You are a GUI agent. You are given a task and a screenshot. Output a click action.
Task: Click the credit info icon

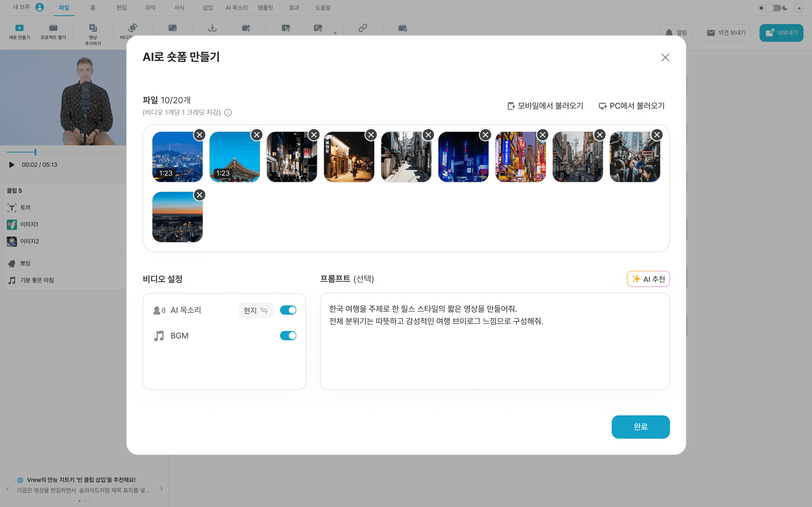pyautogui.click(x=228, y=113)
